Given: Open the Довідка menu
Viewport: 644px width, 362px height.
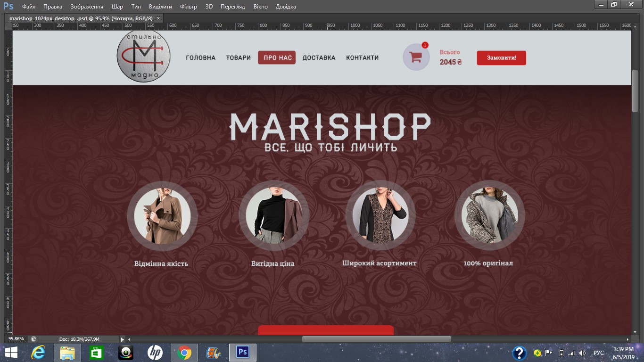Looking at the screenshot, I should pyautogui.click(x=286, y=7).
